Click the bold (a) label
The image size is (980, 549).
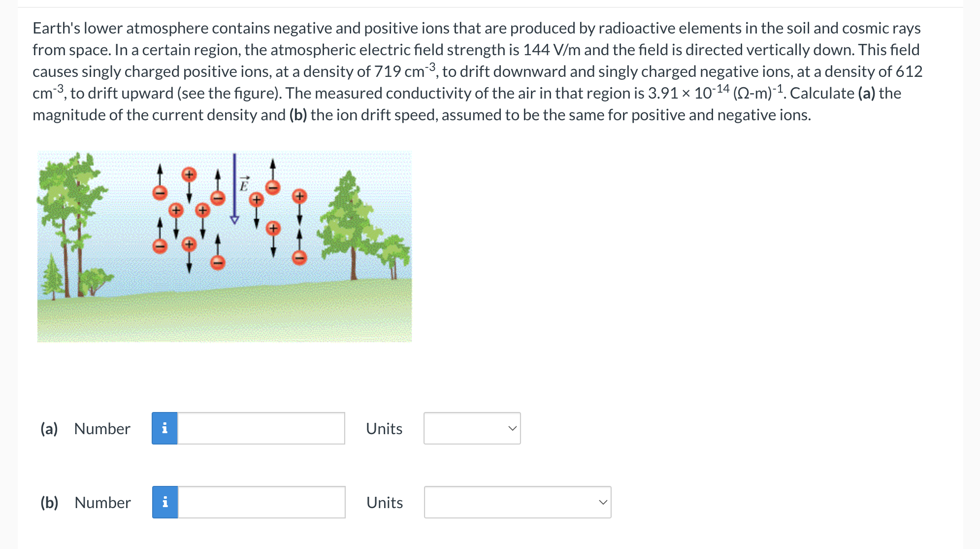click(x=49, y=428)
